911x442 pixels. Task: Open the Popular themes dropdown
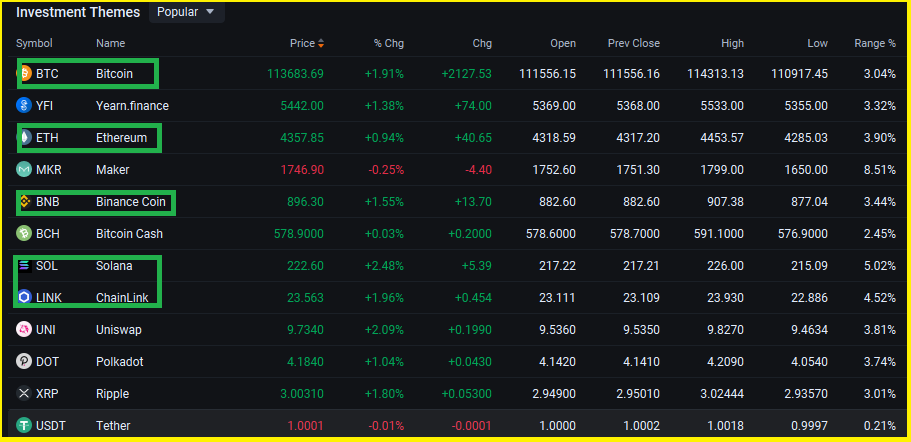pos(186,12)
